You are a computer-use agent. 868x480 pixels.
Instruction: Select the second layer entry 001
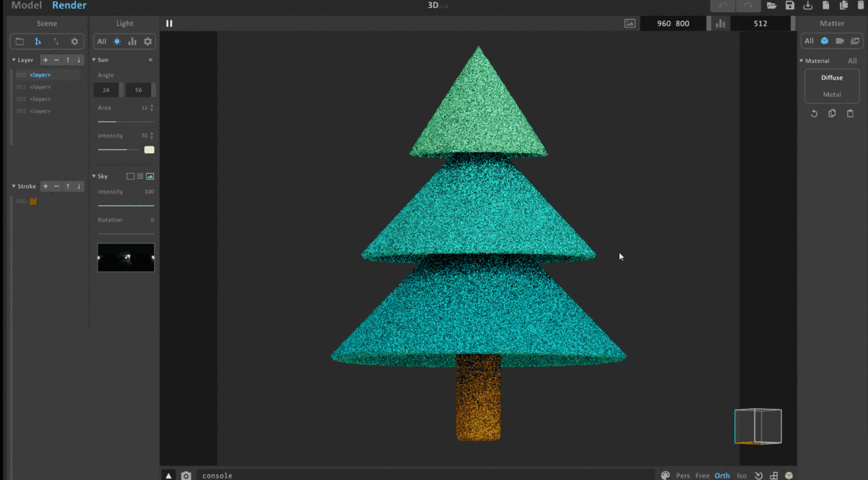pos(40,87)
